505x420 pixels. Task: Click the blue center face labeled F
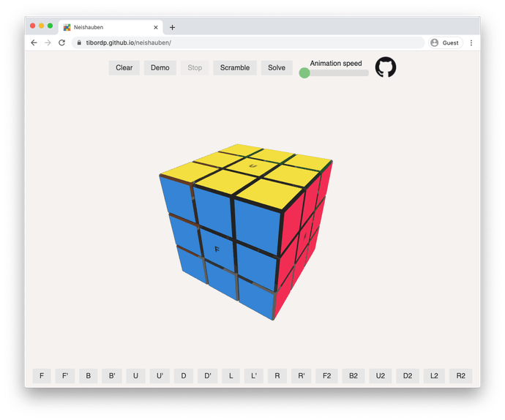point(218,250)
